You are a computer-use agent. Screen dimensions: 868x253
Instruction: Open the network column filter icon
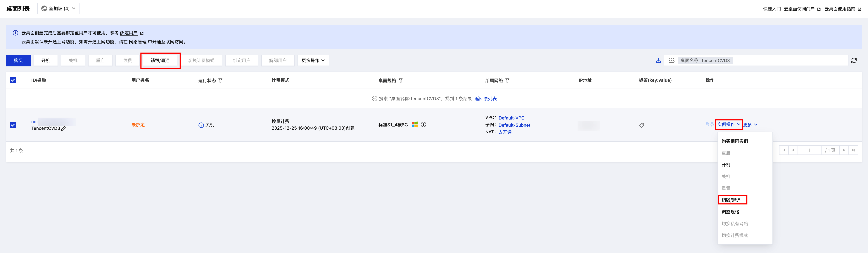click(507, 80)
